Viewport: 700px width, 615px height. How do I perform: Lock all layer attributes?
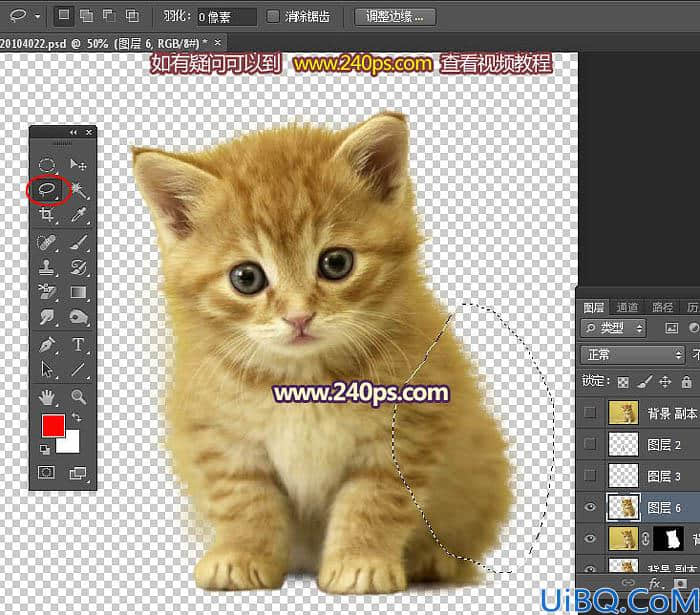(x=687, y=382)
